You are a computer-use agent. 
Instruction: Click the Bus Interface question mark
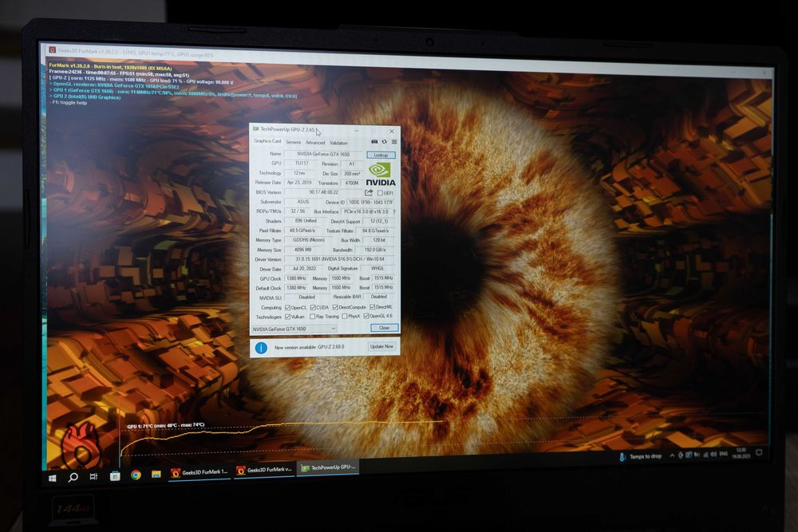(x=394, y=211)
